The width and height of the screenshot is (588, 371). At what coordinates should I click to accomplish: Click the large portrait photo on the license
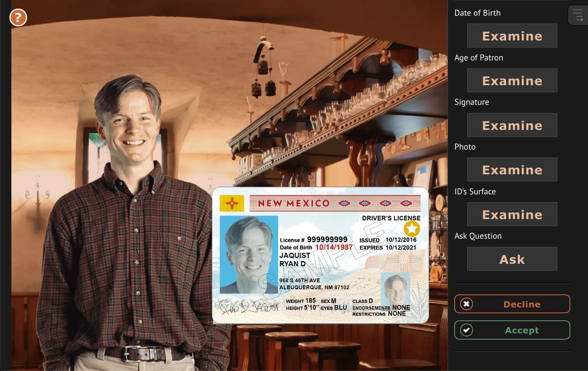pyautogui.click(x=249, y=254)
